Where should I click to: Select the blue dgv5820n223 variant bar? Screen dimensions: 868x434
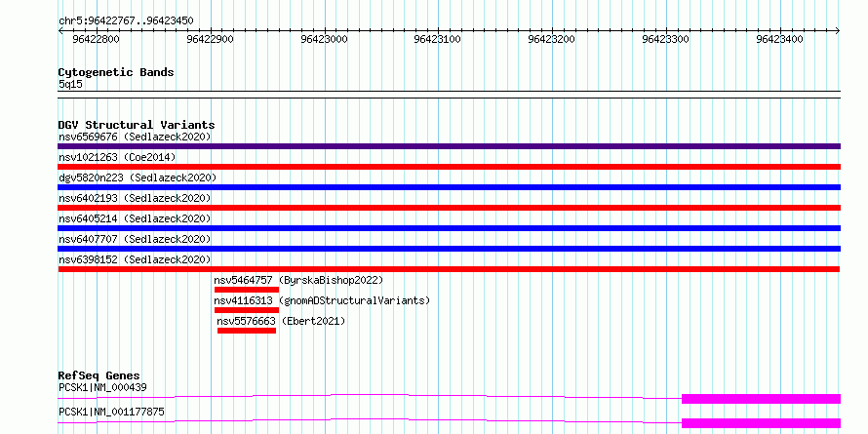[x=449, y=187]
